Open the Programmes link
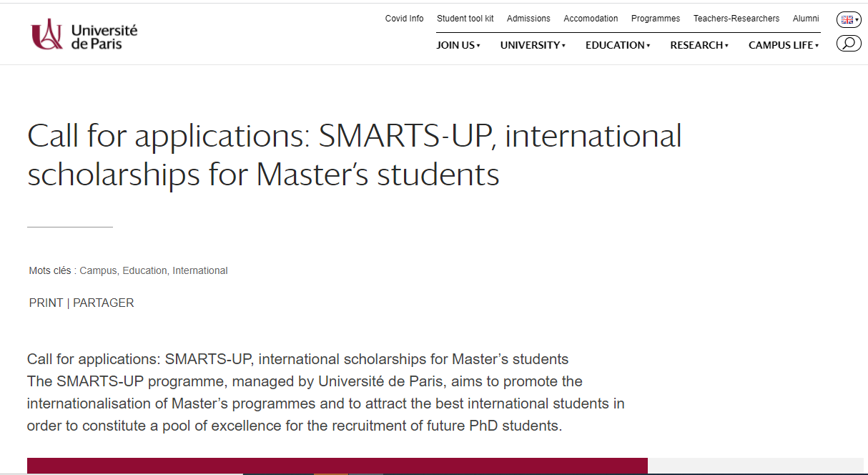Viewport: 868px width, 475px height. click(656, 19)
